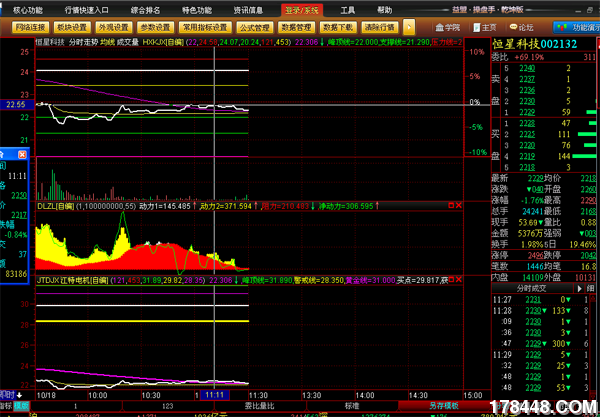600x417 pixels.
Task: Click the JTDJX 江特电机 indicator label
Action: (73, 280)
